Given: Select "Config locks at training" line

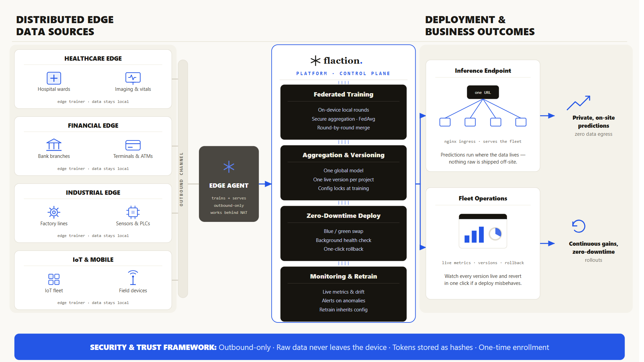Looking at the screenshot, I should click(343, 188).
